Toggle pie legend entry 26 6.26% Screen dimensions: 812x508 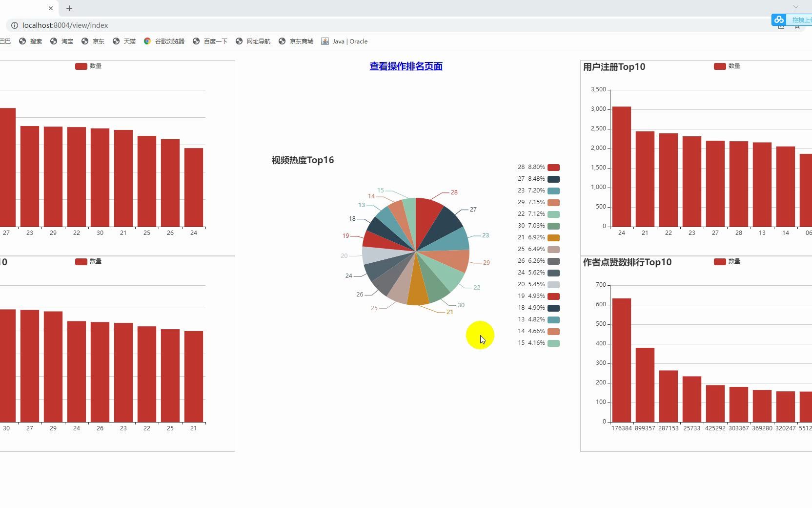click(x=539, y=261)
